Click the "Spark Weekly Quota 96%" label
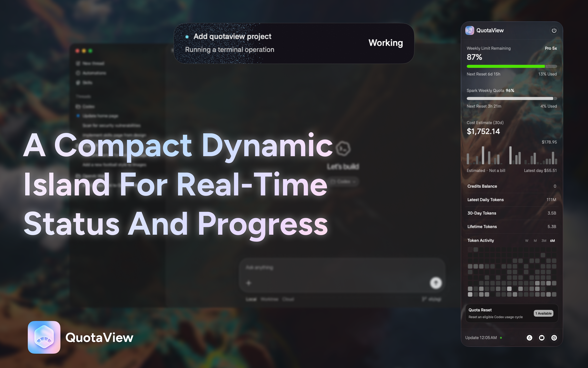Viewport: 588px width, 368px height. click(490, 91)
